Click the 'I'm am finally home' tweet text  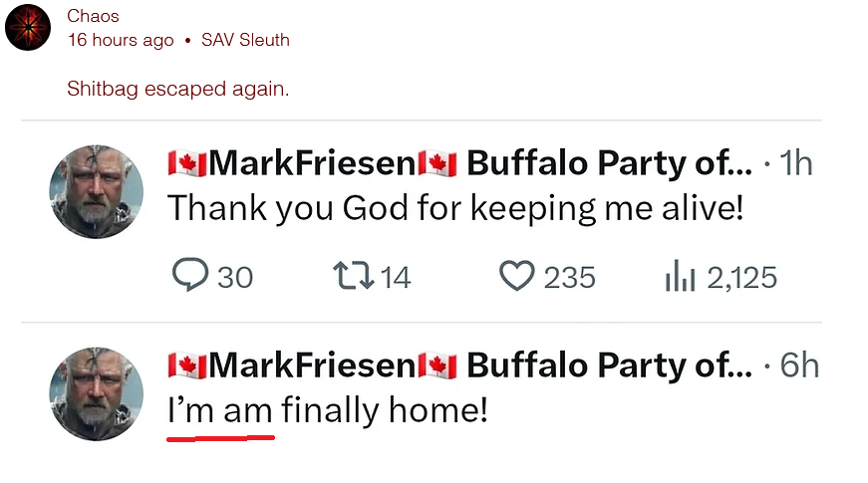[327, 409]
